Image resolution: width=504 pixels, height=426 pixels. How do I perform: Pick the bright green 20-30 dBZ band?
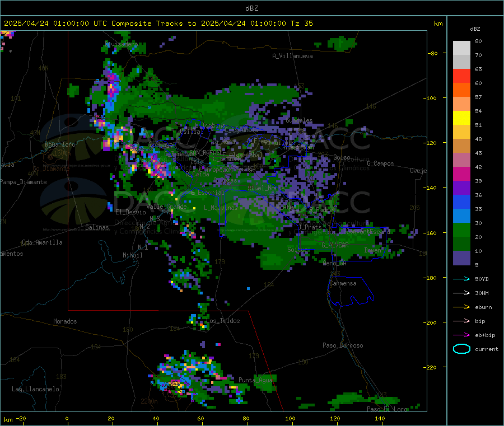461,230
